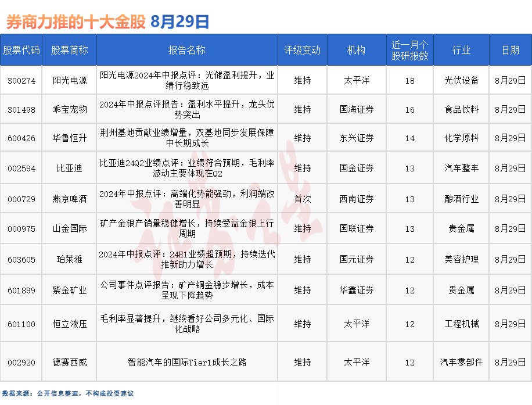Viewport: 532px width, 405px height.
Task: Click industry 工程机械
Action: pyautogui.click(x=461, y=324)
